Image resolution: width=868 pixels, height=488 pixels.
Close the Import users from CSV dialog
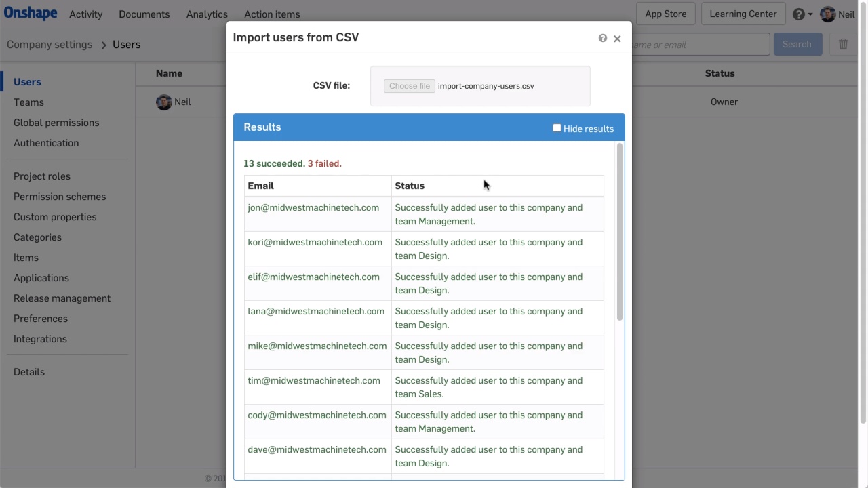click(x=617, y=39)
